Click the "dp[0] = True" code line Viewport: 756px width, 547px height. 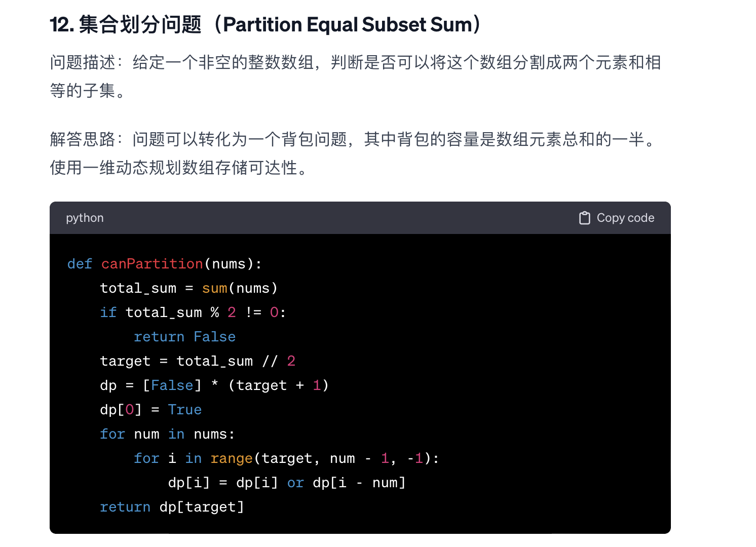pyautogui.click(x=150, y=410)
